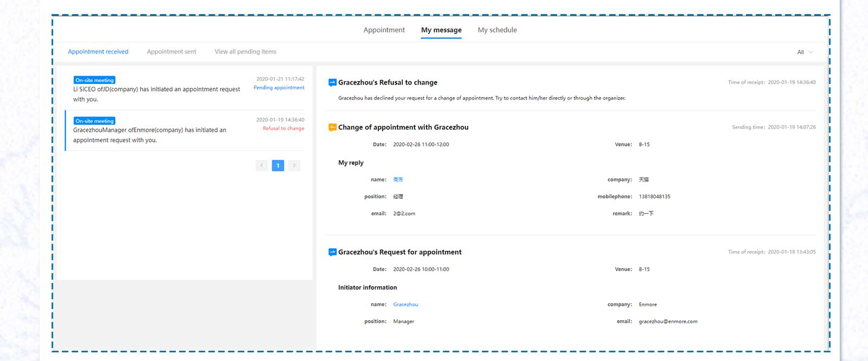Switch to the My message tab
Viewport: 868px width, 361px height.
442,30
